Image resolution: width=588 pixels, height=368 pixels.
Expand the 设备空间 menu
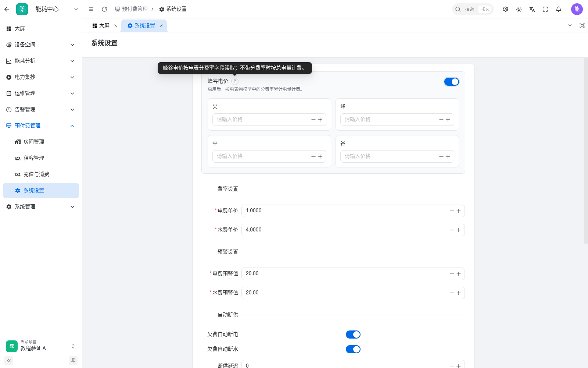pos(41,45)
